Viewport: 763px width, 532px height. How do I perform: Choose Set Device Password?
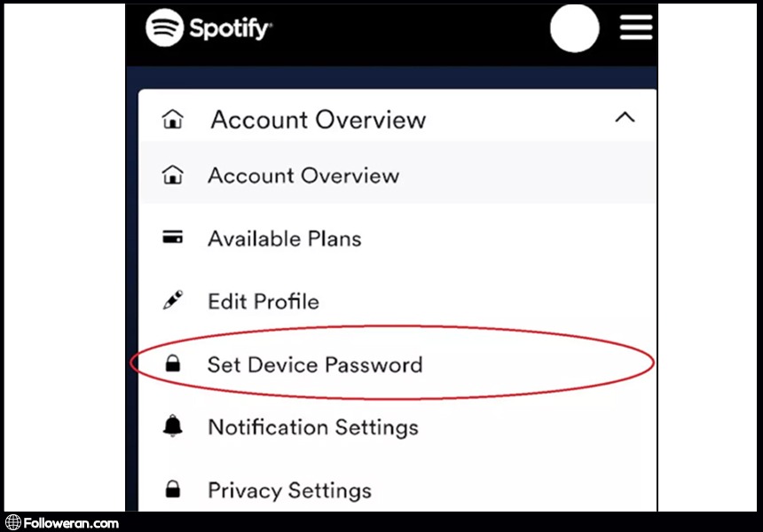click(315, 364)
